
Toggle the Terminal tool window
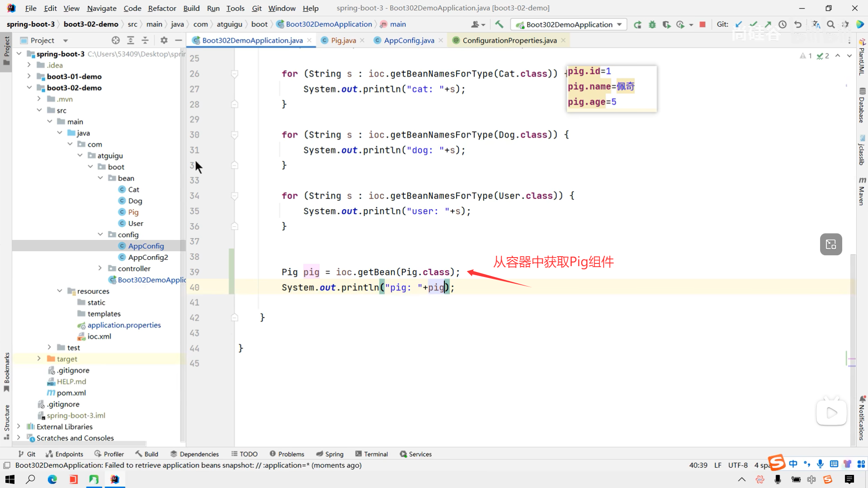click(372, 454)
